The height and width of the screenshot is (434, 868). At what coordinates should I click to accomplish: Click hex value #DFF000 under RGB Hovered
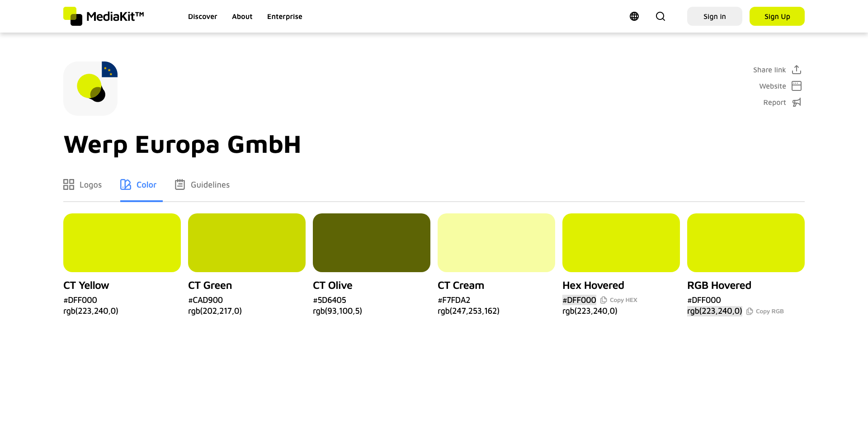(x=704, y=300)
